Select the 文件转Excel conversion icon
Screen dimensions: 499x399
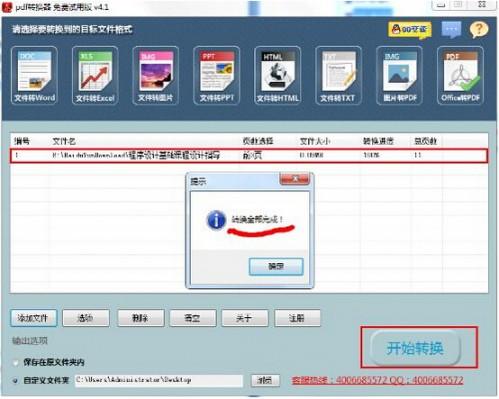[x=95, y=76]
